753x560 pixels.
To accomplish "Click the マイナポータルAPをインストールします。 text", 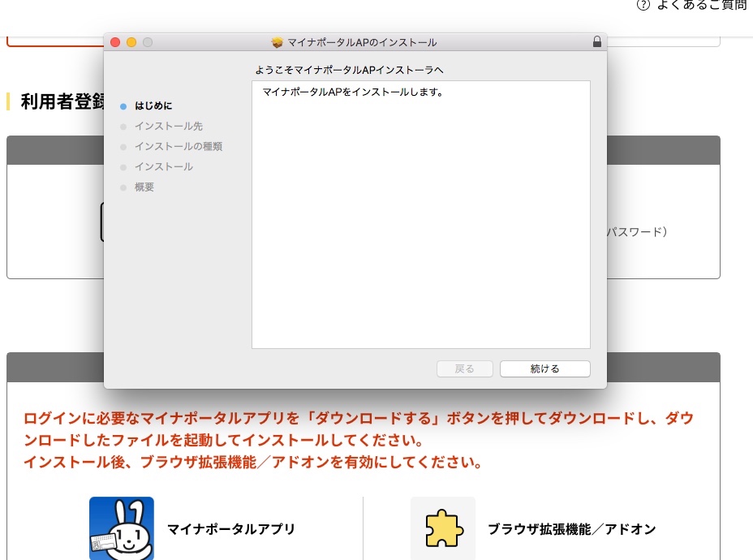I will click(353, 92).
